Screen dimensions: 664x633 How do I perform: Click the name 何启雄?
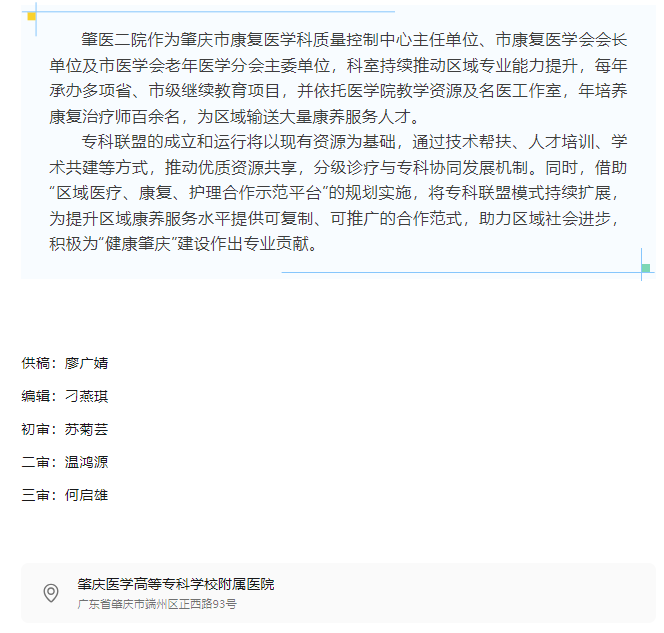(86, 495)
